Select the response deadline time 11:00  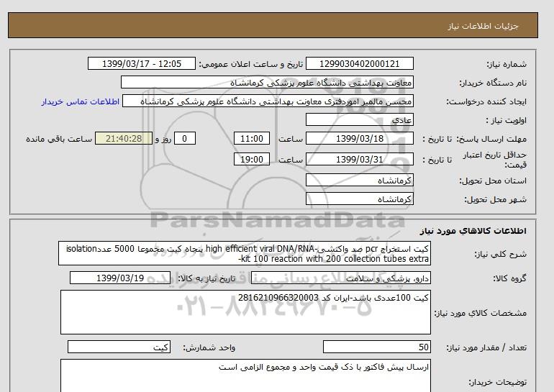pyautogui.click(x=252, y=138)
